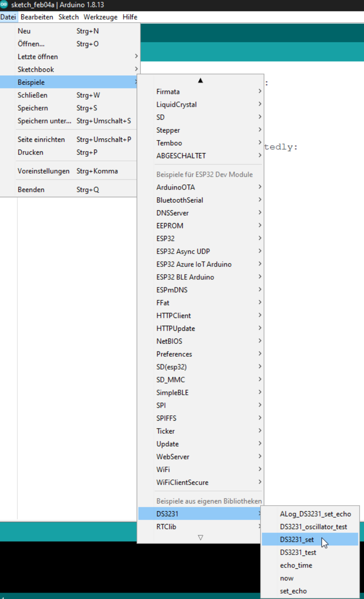The height and width of the screenshot is (599, 364).
Task: Open the DS3231_set example sketch
Action: (297, 540)
